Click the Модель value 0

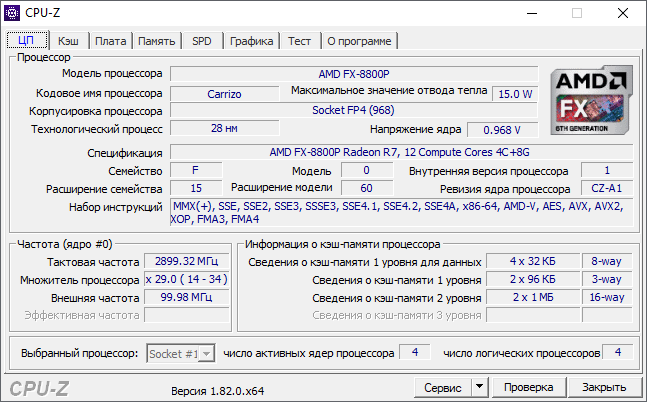point(366,170)
